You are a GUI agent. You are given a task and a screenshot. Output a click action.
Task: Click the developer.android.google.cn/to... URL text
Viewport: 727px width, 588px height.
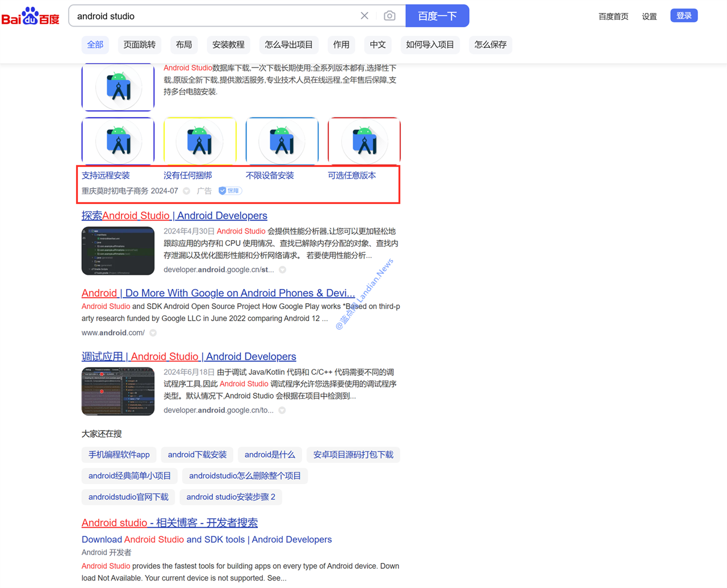[219, 410]
